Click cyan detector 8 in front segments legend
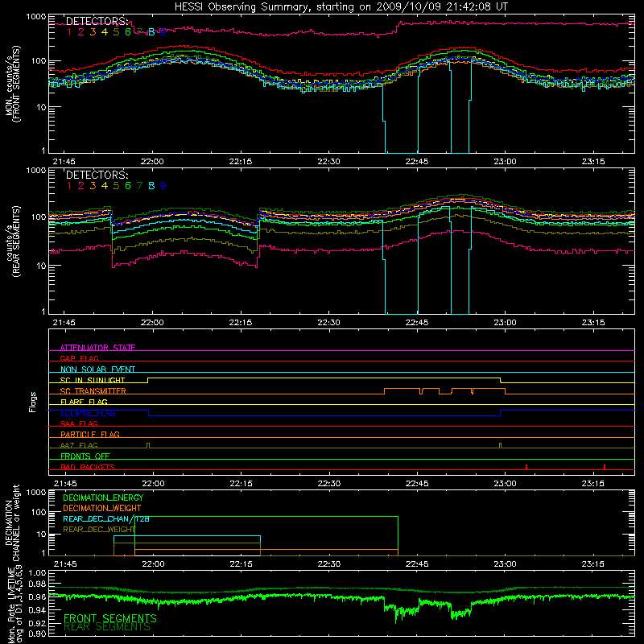Viewport: 644px width, 644px height. pyautogui.click(x=151, y=32)
